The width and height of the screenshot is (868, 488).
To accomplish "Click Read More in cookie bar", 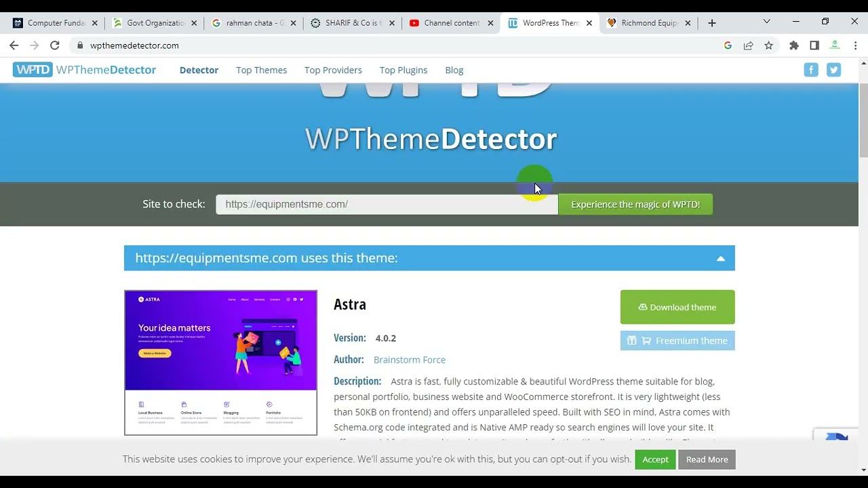I will (x=707, y=460).
